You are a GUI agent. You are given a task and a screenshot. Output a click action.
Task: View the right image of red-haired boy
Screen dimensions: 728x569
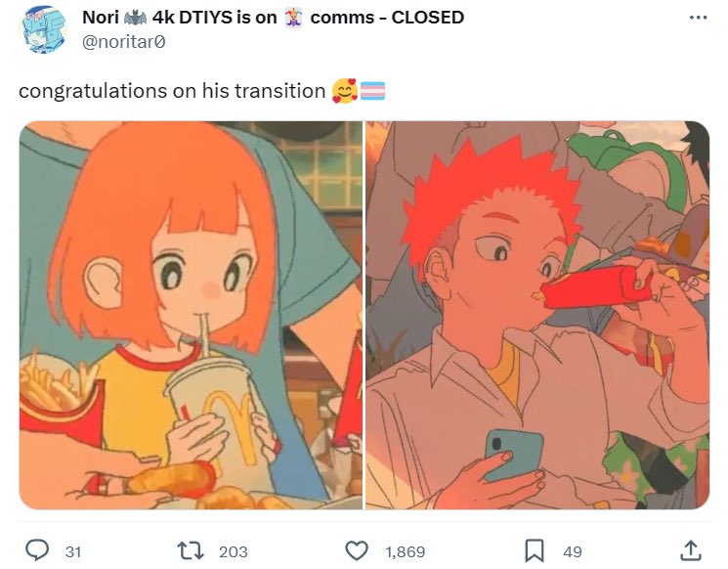pyautogui.click(x=537, y=315)
